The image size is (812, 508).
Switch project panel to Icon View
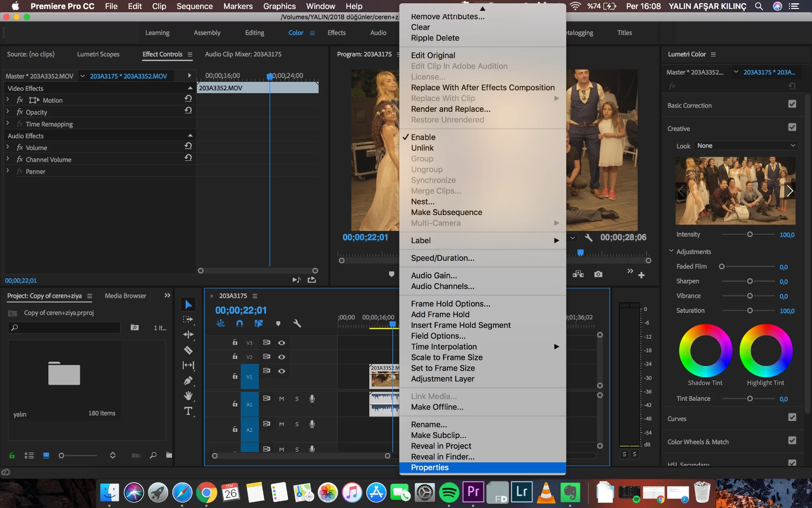click(46, 455)
